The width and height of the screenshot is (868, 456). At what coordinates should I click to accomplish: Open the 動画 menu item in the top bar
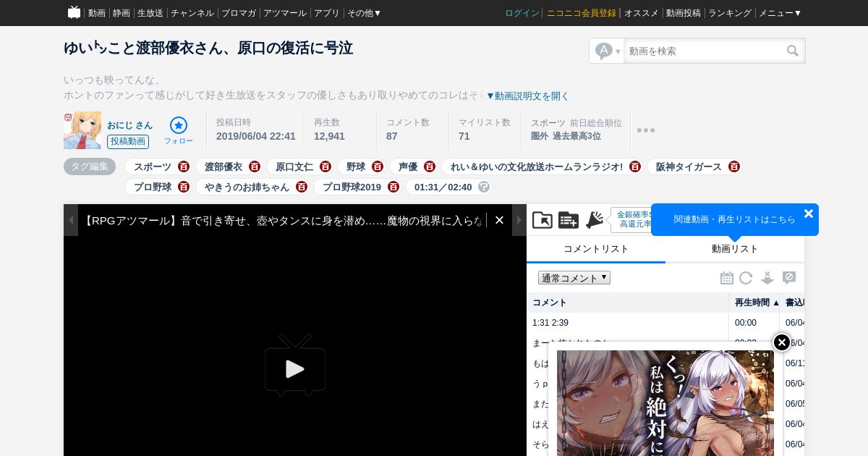pyautogui.click(x=97, y=13)
